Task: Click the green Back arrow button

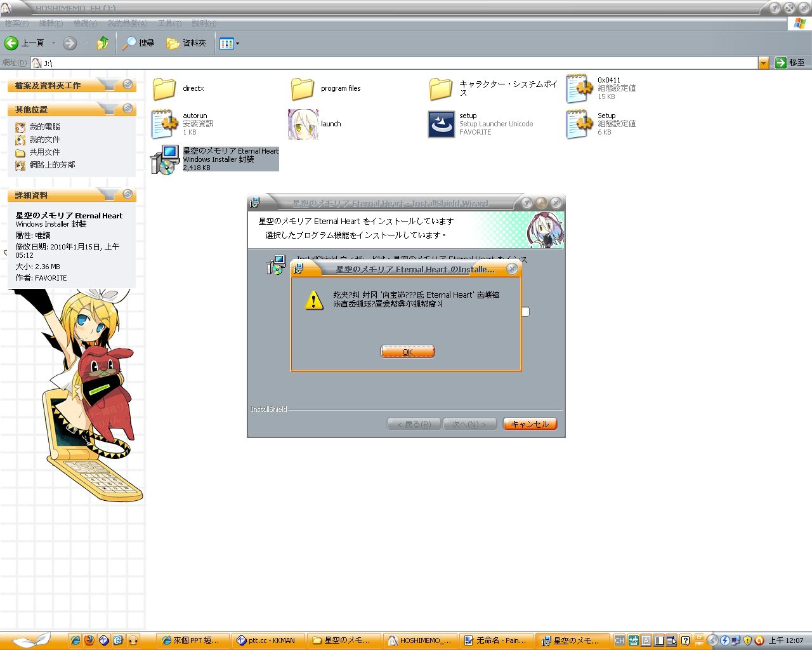Action: point(11,43)
